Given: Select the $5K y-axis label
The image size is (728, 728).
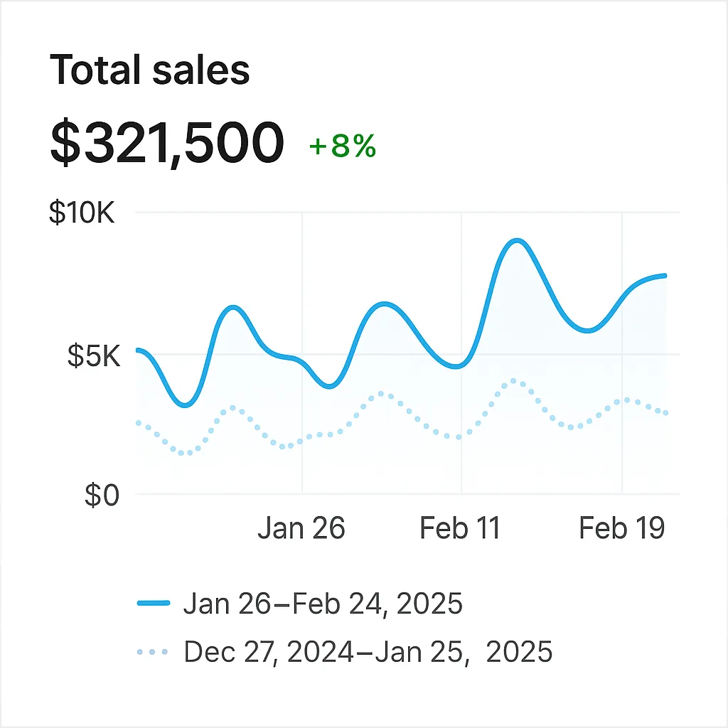Looking at the screenshot, I should [x=94, y=355].
